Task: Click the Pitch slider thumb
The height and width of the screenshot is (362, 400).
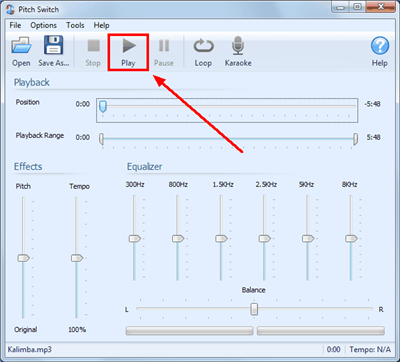Action: pyautogui.click(x=24, y=258)
